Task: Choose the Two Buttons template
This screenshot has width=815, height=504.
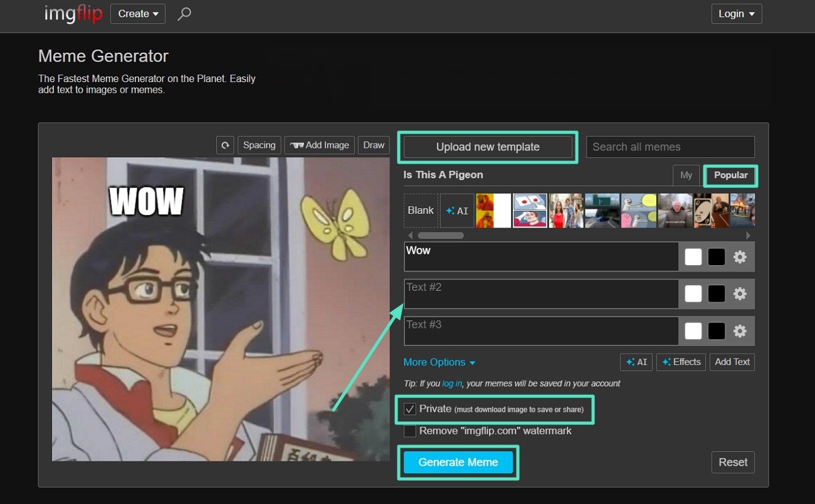Action: point(530,211)
